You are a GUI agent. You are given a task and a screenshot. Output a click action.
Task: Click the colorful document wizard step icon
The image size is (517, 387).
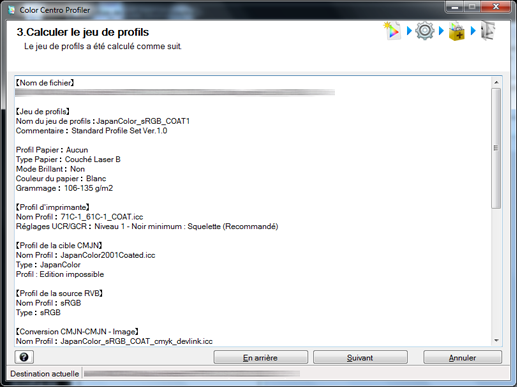click(x=392, y=31)
